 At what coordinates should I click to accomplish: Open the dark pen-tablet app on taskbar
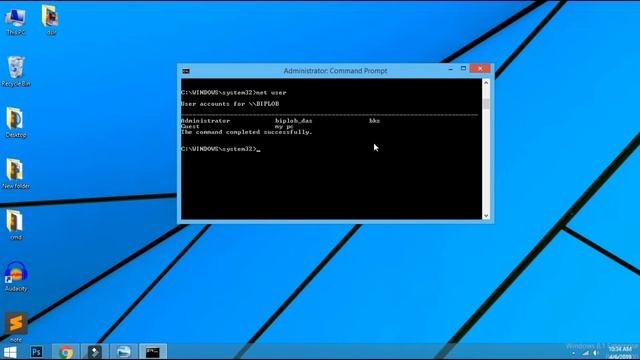pyautogui.click(x=95, y=352)
